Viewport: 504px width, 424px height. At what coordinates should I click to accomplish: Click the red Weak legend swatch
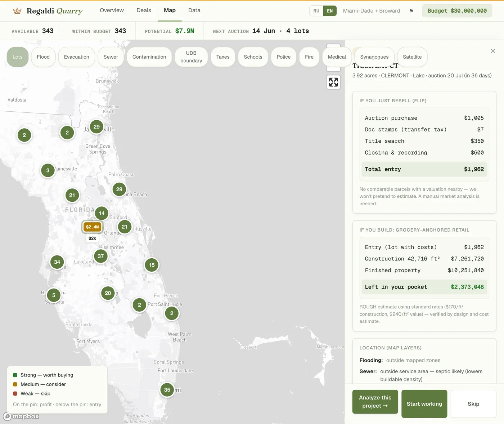tap(15, 394)
